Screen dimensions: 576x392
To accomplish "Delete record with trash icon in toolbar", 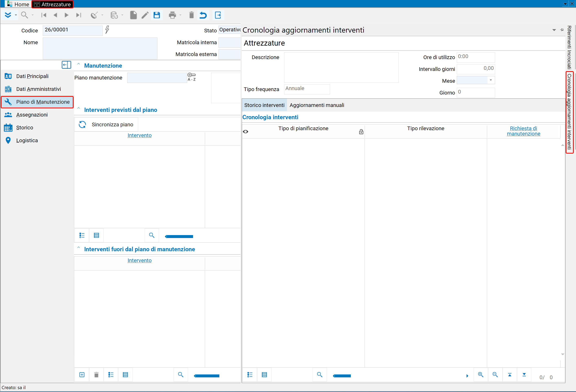I will (x=191, y=15).
